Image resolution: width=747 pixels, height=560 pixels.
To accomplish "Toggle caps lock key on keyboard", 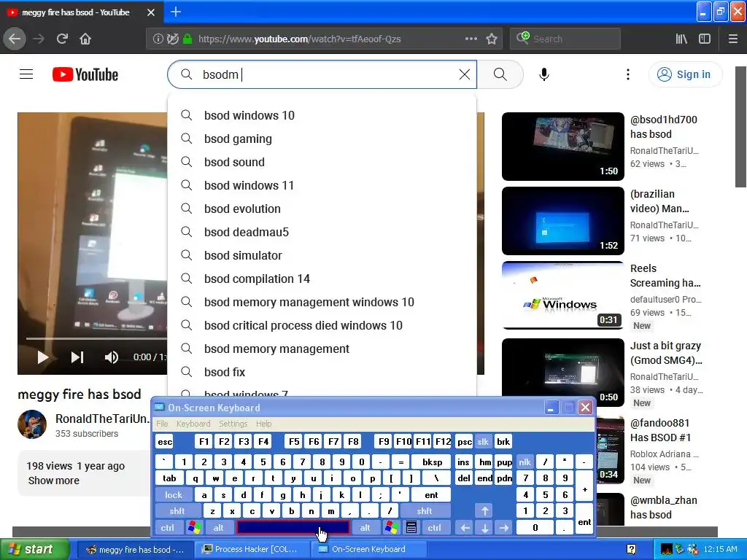I will point(174,495).
